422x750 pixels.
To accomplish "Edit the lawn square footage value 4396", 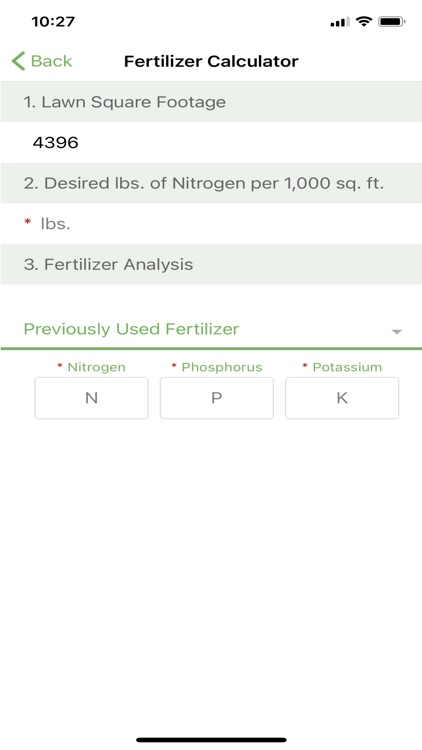I will click(x=211, y=143).
